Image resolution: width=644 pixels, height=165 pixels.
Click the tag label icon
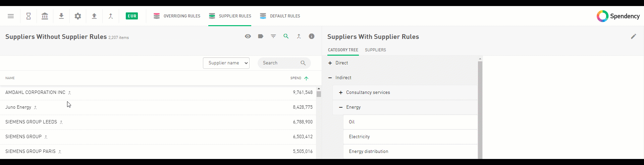coord(261,36)
